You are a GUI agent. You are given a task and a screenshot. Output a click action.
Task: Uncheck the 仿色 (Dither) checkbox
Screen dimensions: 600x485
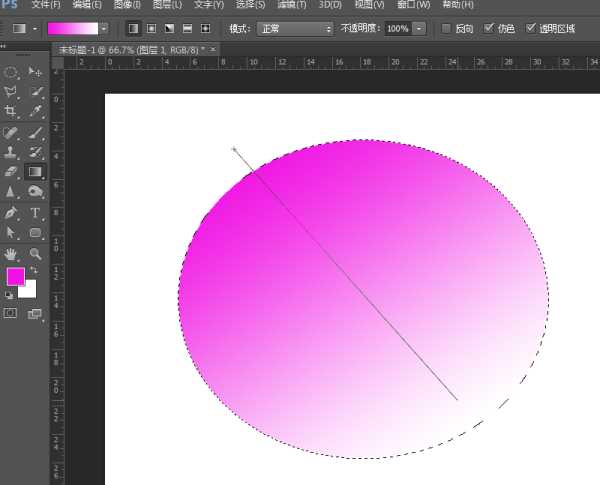[x=488, y=29]
